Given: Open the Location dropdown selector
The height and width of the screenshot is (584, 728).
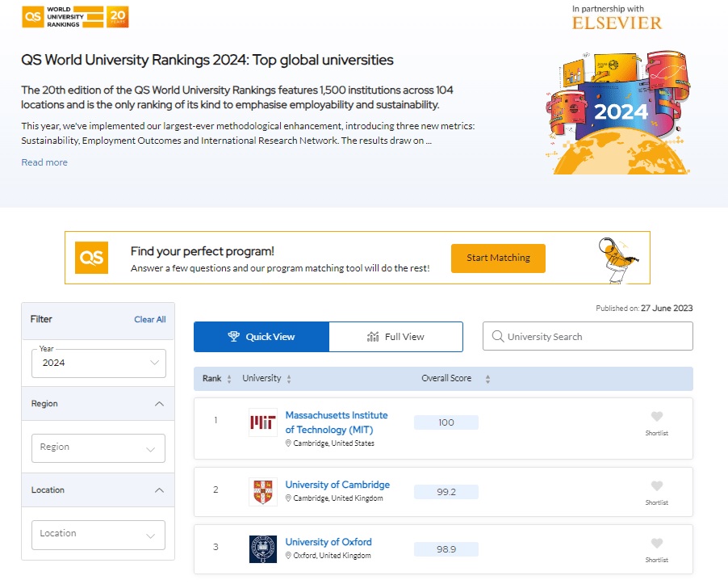Looking at the screenshot, I should coord(98,534).
